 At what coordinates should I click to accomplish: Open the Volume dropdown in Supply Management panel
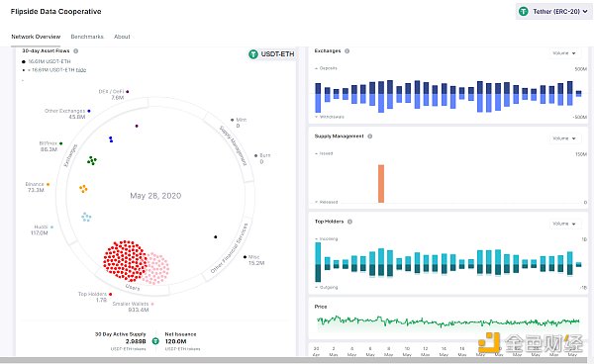[x=563, y=138]
